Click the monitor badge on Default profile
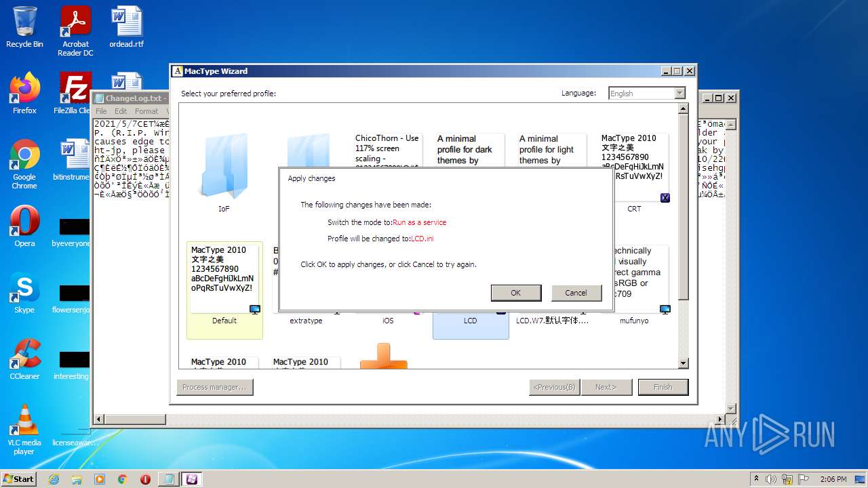The image size is (868, 488). coord(255,309)
